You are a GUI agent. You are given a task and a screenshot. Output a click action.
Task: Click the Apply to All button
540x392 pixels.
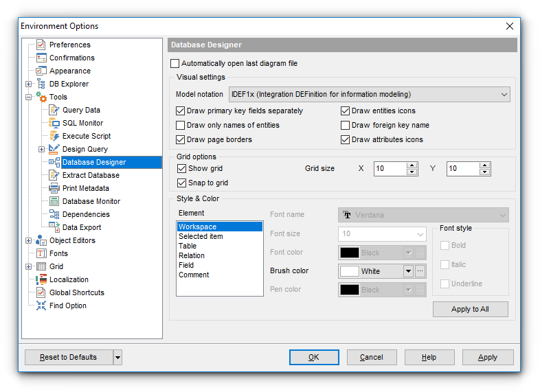coord(470,309)
